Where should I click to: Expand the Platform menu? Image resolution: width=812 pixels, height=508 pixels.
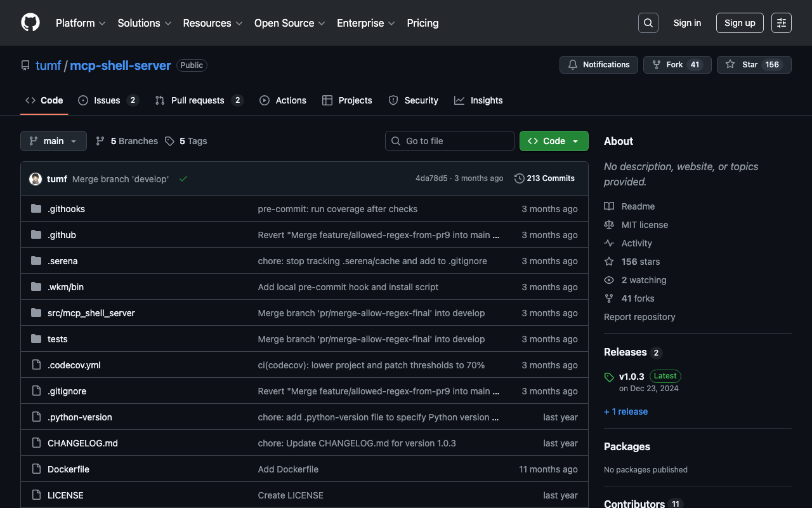point(80,23)
